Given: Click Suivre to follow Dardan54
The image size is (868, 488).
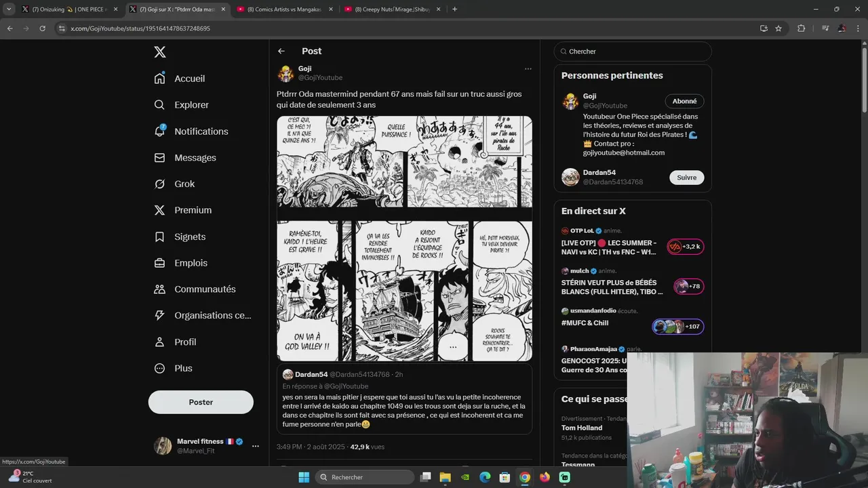Looking at the screenshot, I should click(686, 178).
